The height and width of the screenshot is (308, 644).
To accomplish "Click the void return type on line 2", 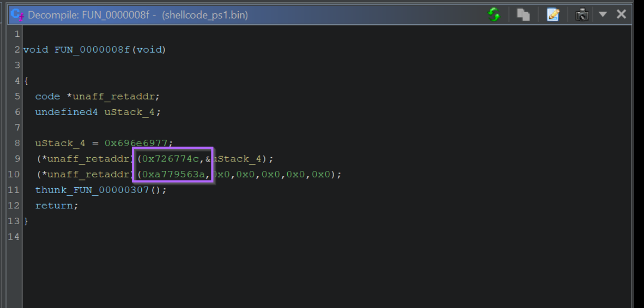I will pos(34,49).
